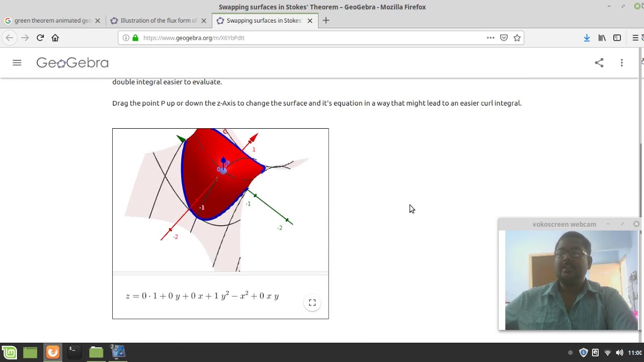Click the blue point P on the z-axis
The image size is (644, 362).
pos(223,170)
